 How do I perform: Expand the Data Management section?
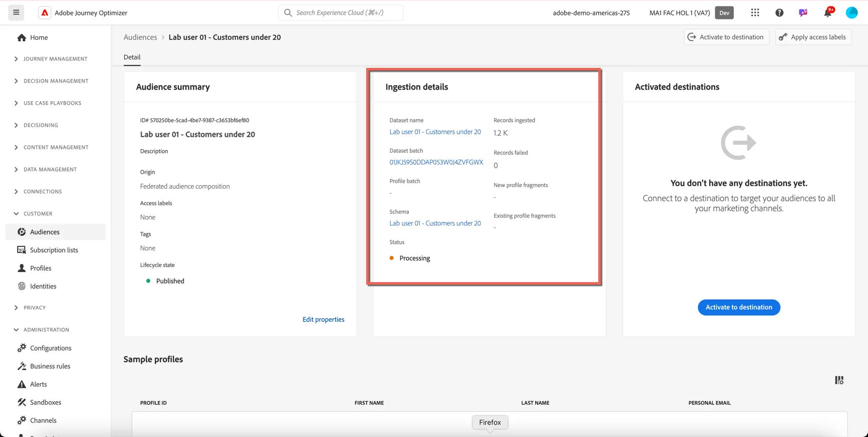[x=16, y=169]
